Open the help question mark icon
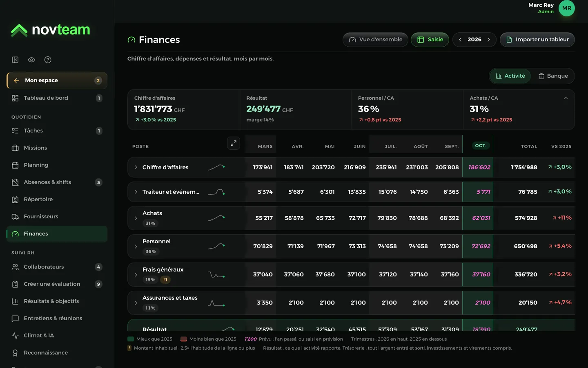The height and width of the screenshot is (368, 588). pyautogui.click(x=48, y=60)
